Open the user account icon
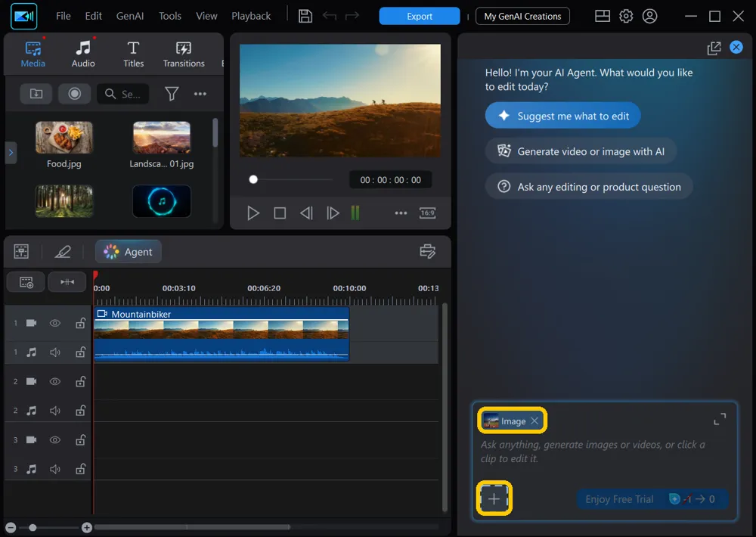Screen dimensions: 756x537 649,16
